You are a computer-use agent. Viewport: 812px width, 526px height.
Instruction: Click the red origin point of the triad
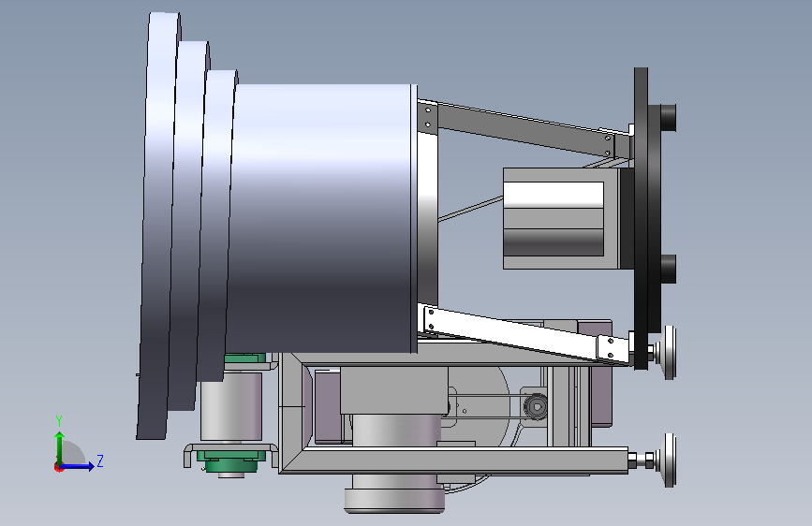pyautogui.click(x=57, y=467)
